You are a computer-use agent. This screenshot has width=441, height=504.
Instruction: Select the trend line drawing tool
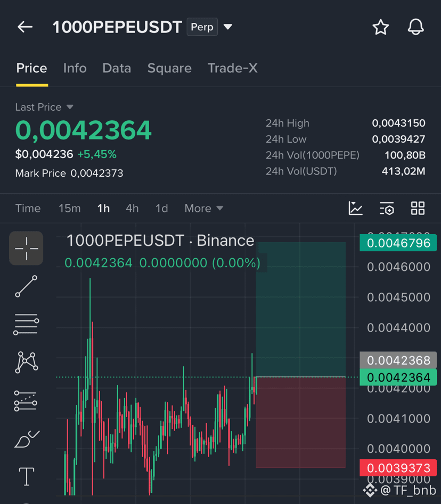point(26,286)
